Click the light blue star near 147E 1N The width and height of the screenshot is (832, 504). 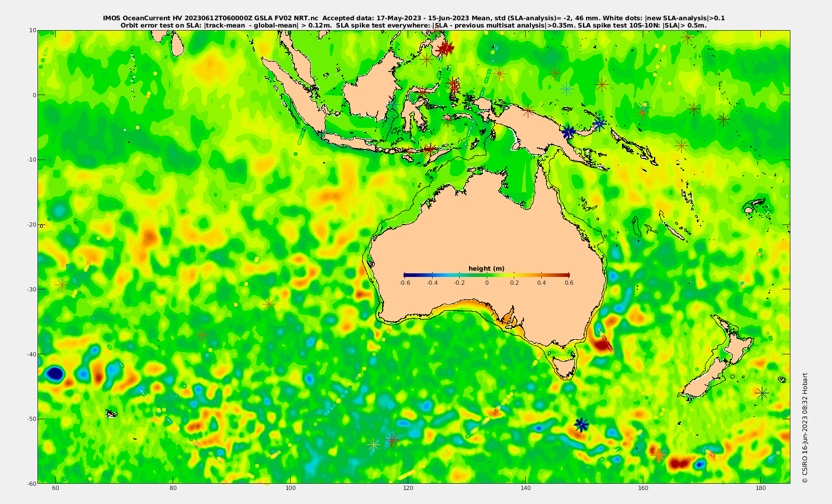(566, 89)
